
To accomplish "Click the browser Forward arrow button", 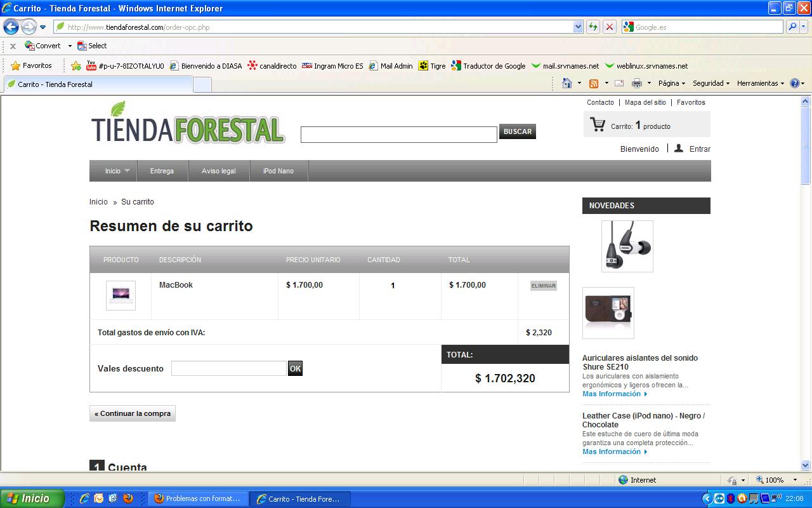I will pyautogui.click(x=29, y=27).
